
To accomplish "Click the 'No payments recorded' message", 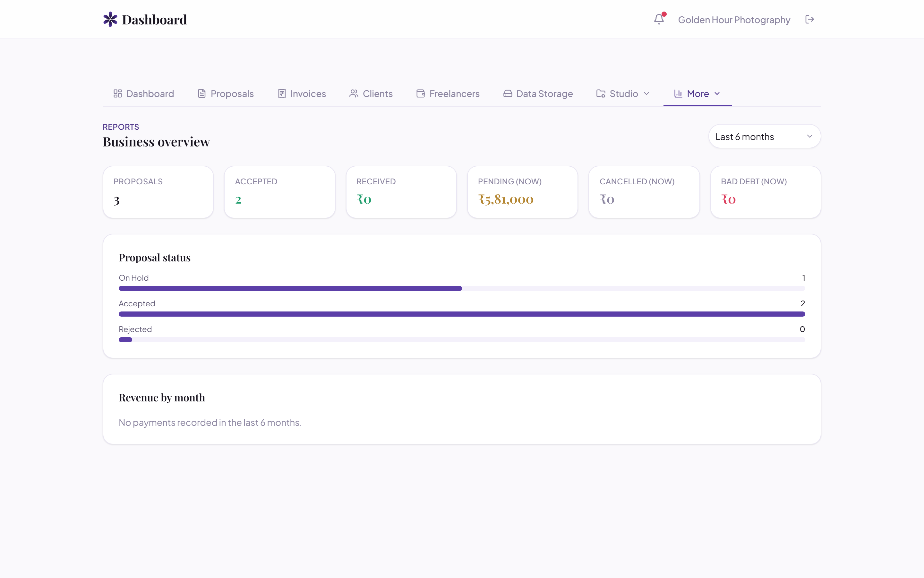I will (210, 422).
